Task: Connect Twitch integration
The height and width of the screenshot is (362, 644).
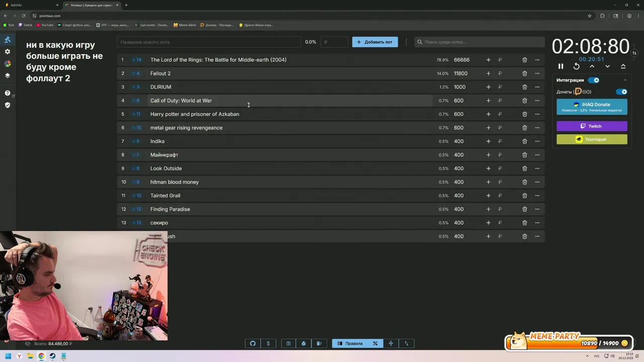Action: [x=592, y=126]
